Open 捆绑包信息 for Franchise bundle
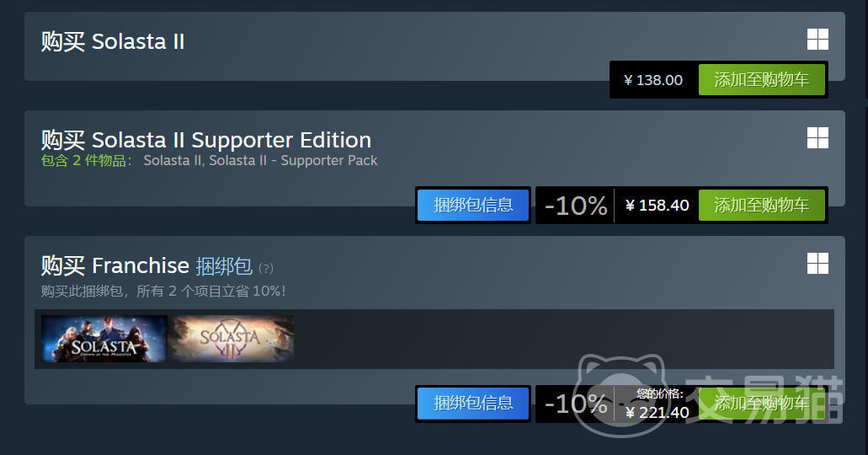Viewport: 868px width, 455px height. [473, 404]
